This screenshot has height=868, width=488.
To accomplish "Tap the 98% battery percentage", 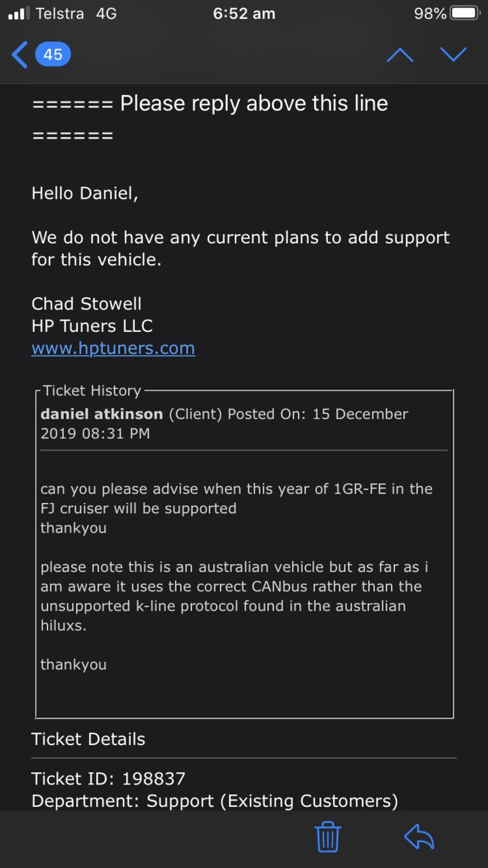I will click(x=430, y=14).
